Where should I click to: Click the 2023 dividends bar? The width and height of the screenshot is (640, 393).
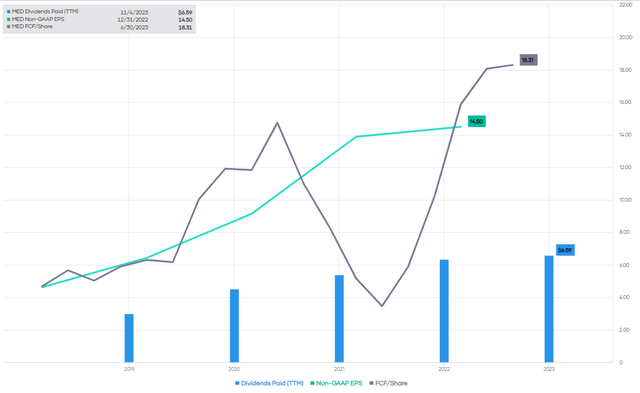click(x=549, y=309)
